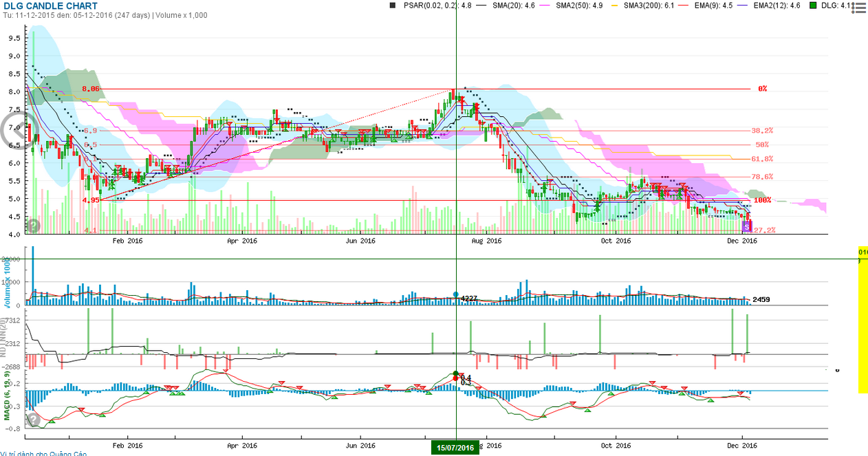Click the 7312 value on ND NN axis
This screenshot has width=868, height=456.
tap(14, 321)
